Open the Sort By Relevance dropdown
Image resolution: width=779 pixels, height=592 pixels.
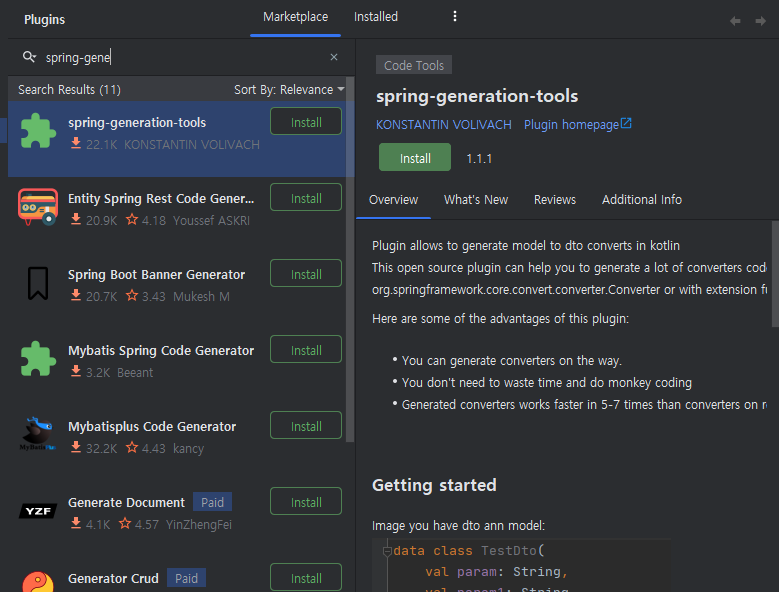click(x=289, y=89)
